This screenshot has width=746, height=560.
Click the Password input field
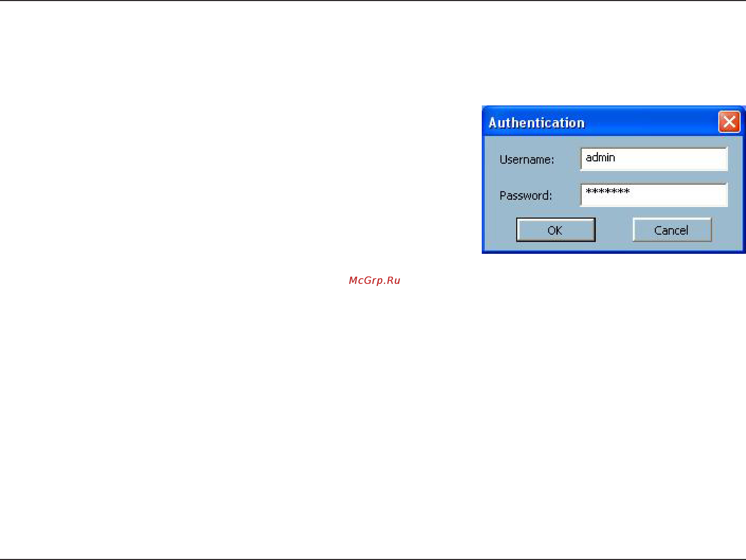coord(654,195)
